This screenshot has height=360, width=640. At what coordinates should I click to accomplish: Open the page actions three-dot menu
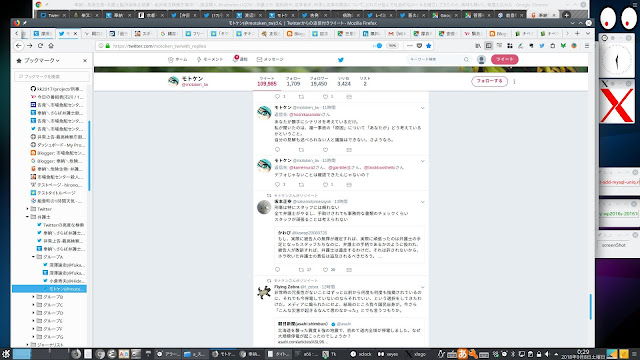[x=410, y=46]
